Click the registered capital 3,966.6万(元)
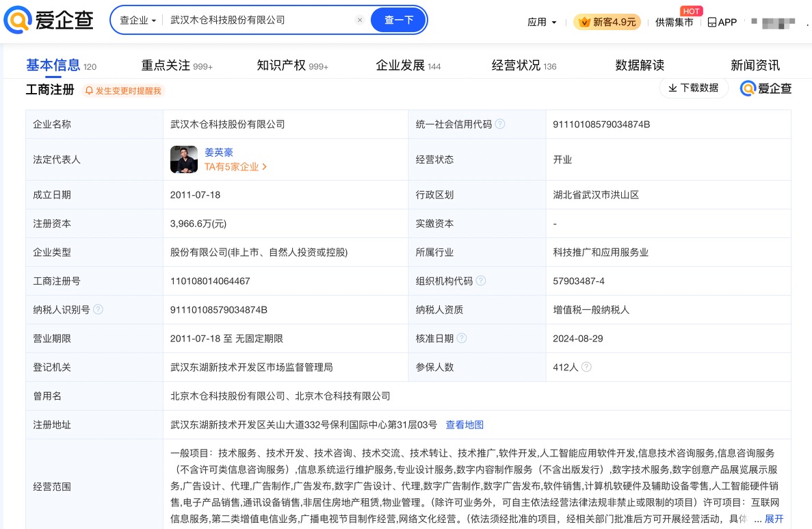 coord(198,224)
